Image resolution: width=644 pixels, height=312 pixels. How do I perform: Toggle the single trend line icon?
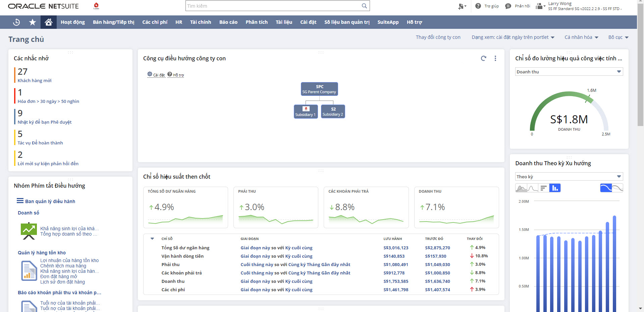606,188
